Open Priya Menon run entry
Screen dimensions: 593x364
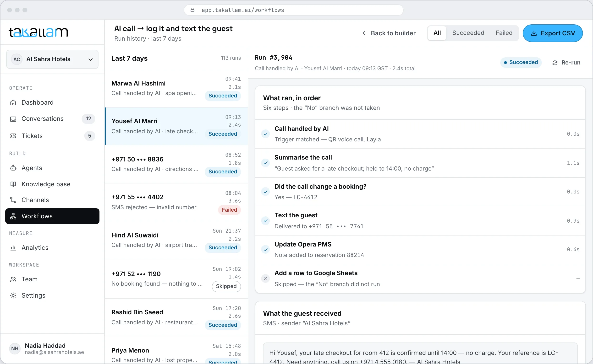[x=176, y=350]
